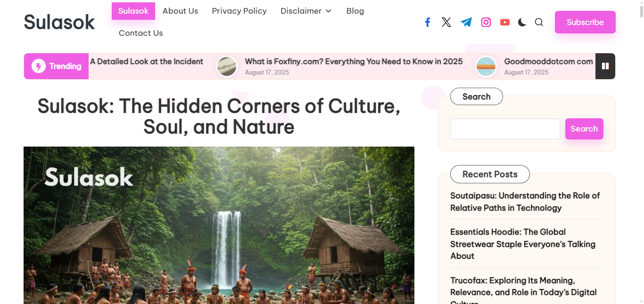Click the header search magnifier icon

click(x=539, y=22)
